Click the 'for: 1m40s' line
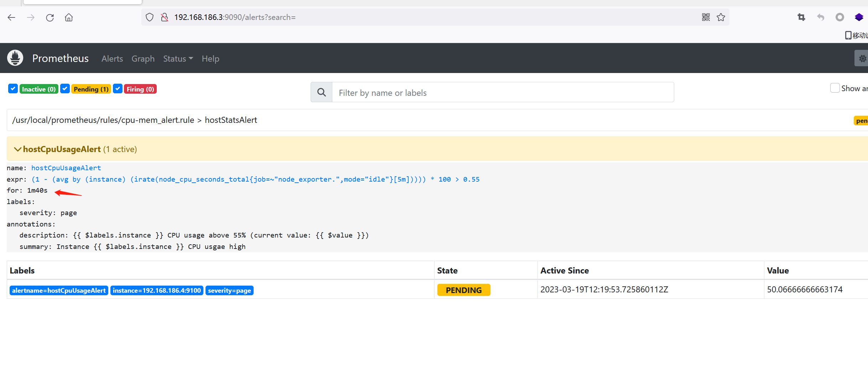Image resolution: width=868 pixels, height=375 pixels. pos(27,191)
